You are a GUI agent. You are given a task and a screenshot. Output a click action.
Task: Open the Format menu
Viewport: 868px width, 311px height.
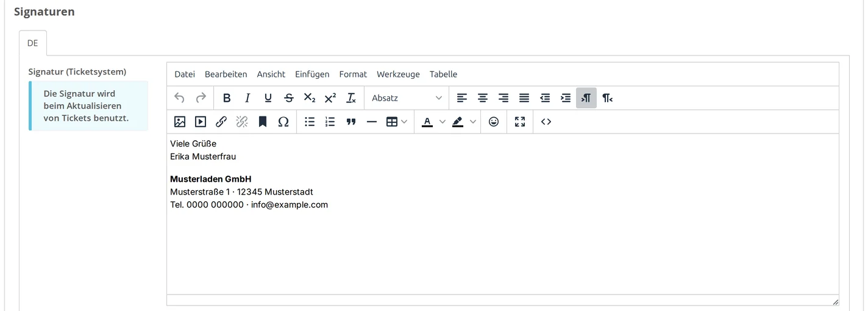[x=353, y=74]
